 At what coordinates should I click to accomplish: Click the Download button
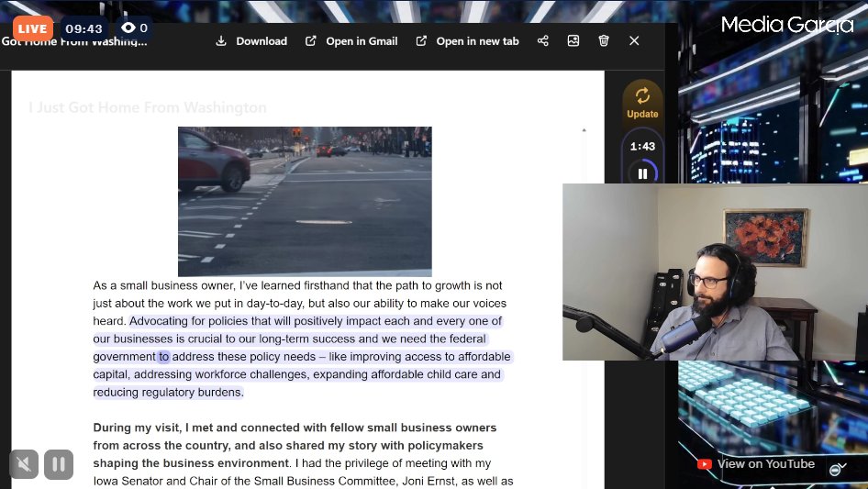click(x=251, y=41)
